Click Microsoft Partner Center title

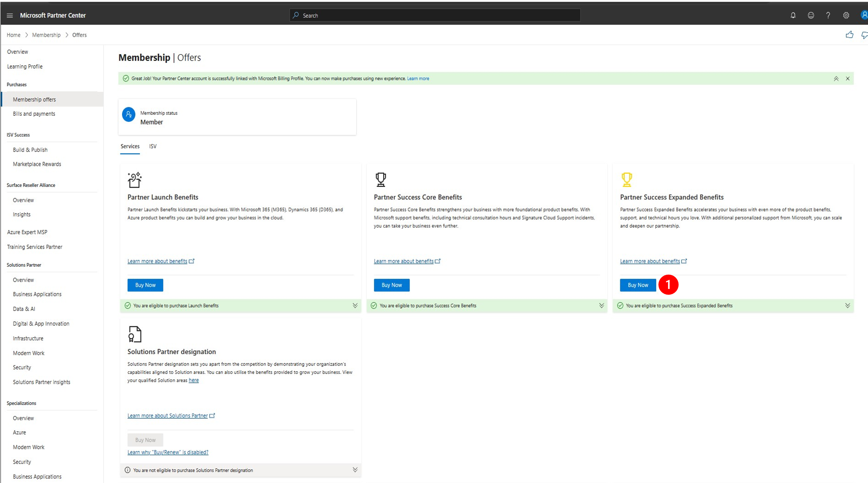pyautogui.click(x=53, y=16)
